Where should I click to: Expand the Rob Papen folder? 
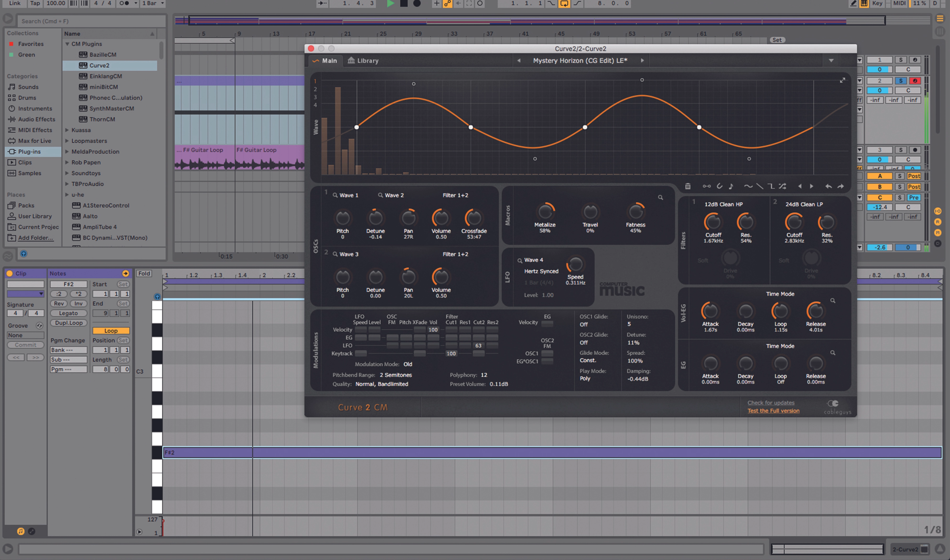[67, 162]
